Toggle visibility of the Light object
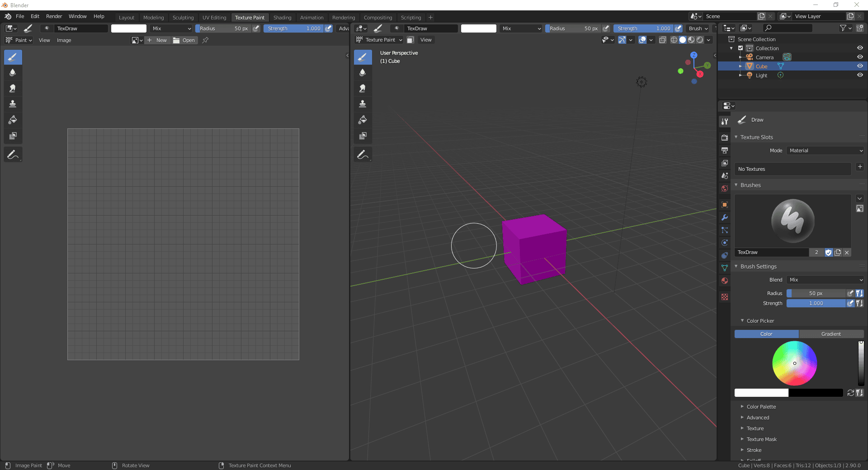The width and height of the screenshot is (868, 470). click(860, 75)
